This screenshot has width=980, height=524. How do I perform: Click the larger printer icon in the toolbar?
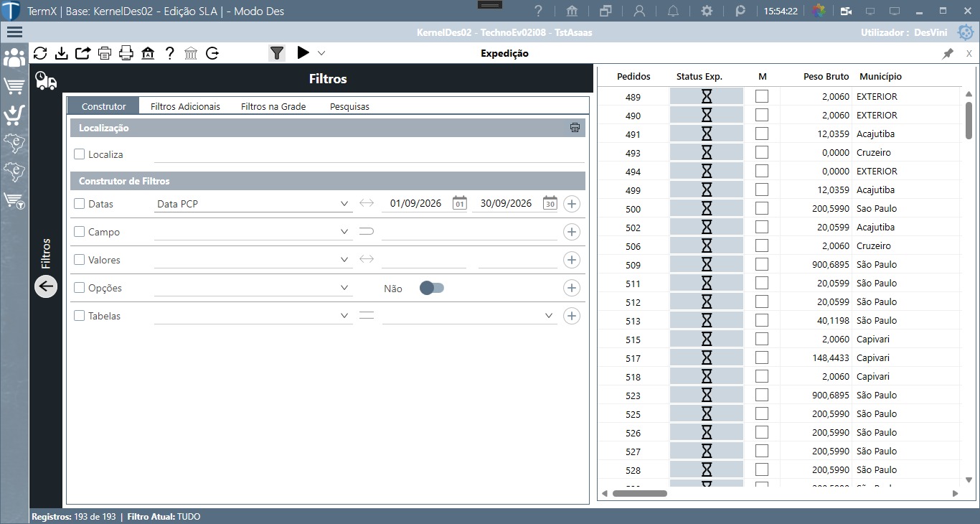point(126,53)
